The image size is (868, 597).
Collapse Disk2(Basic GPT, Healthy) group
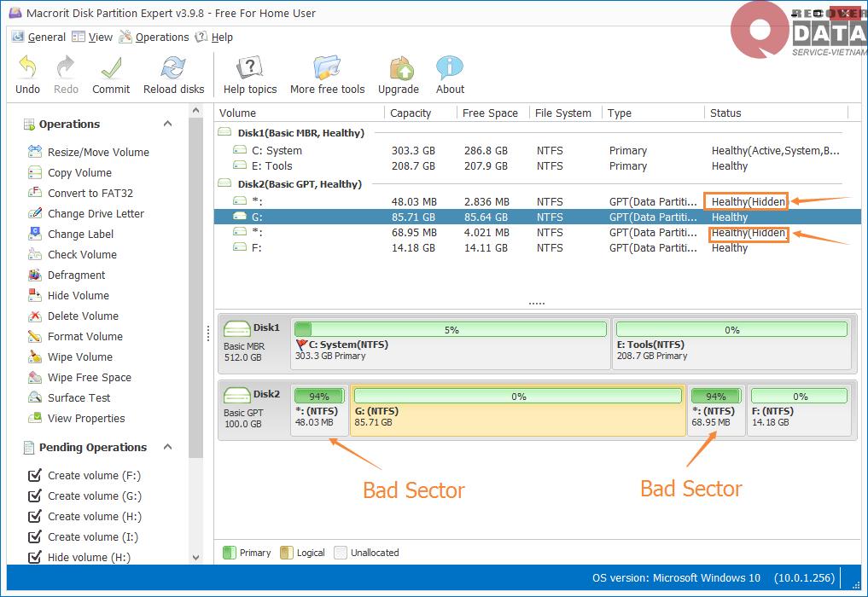224,183
